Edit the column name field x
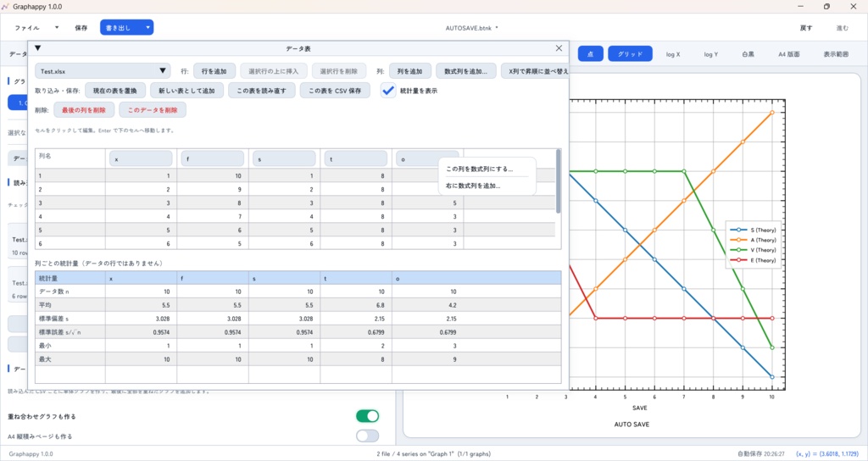 click(141, 158)
